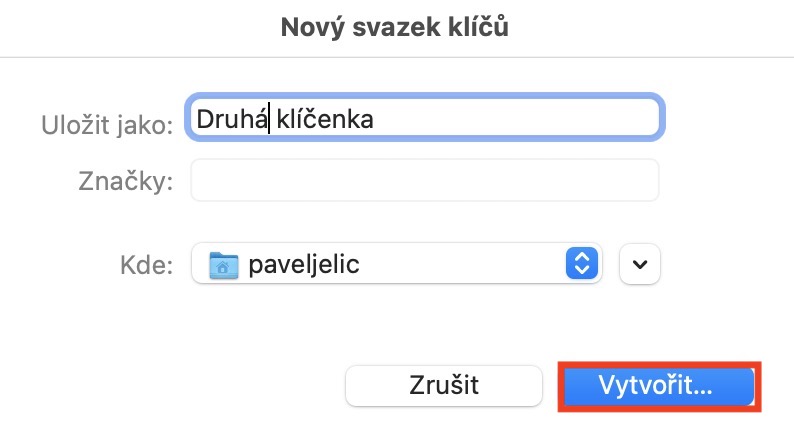
Task: Click the "Uložit jako:" label
Action: point(108,124)
